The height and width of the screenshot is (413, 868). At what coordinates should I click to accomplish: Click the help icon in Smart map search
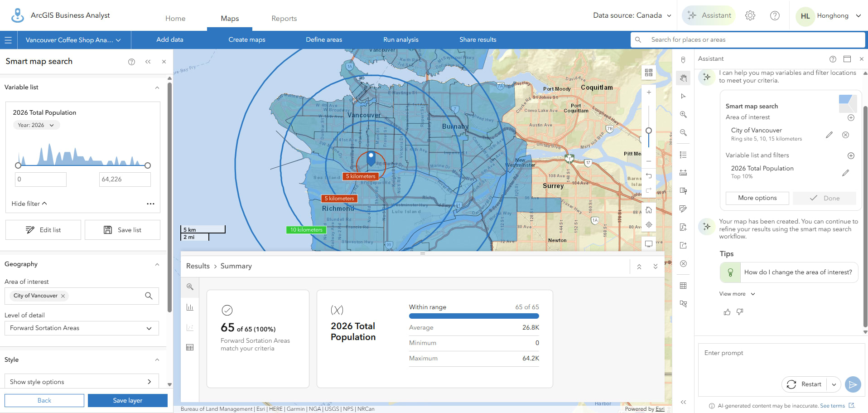point(131,62)
